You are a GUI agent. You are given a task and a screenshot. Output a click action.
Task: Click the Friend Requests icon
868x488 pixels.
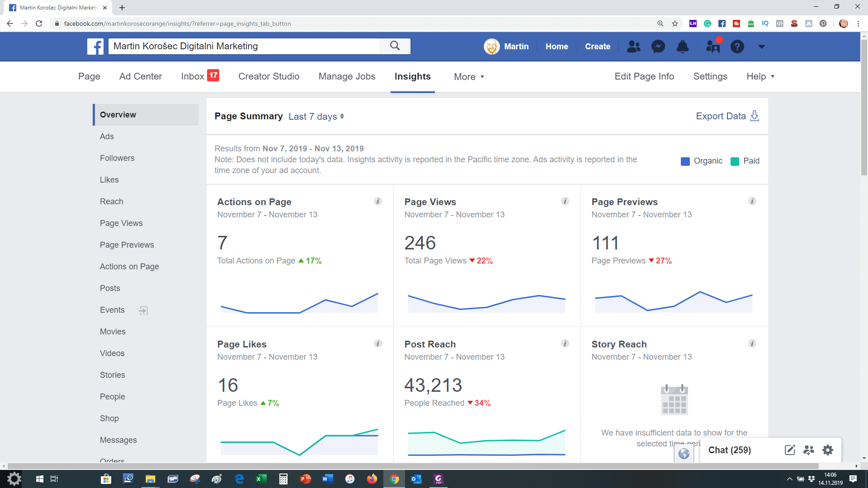pyautogui.click(x=633, y=47)
